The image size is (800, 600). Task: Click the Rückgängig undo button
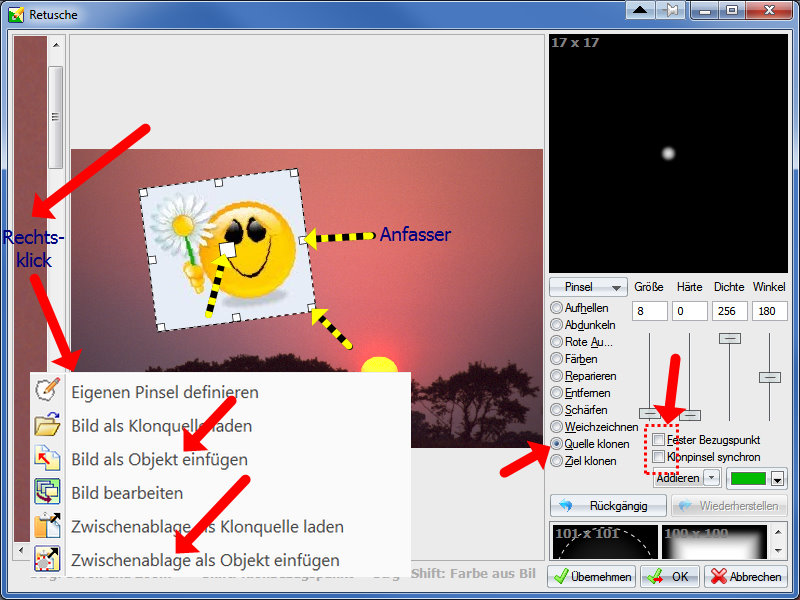click(607, 505)
